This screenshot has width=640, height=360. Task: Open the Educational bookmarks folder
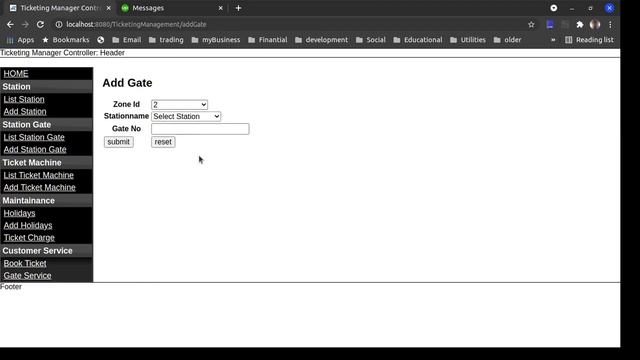[x=418, y=40]
